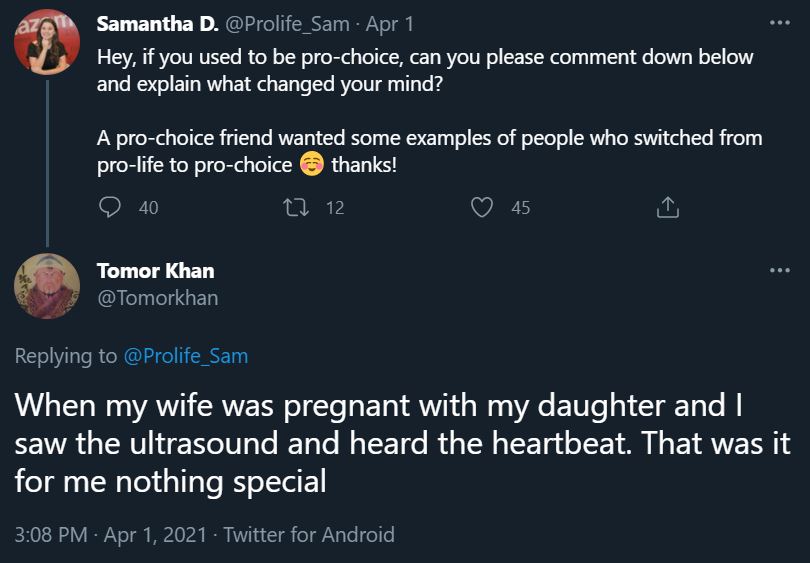Image resolution: width=810 pixels, height=563 pixels.
Task: Open the share icon on Samantha's tweet
Action: [x=667, y=207]
